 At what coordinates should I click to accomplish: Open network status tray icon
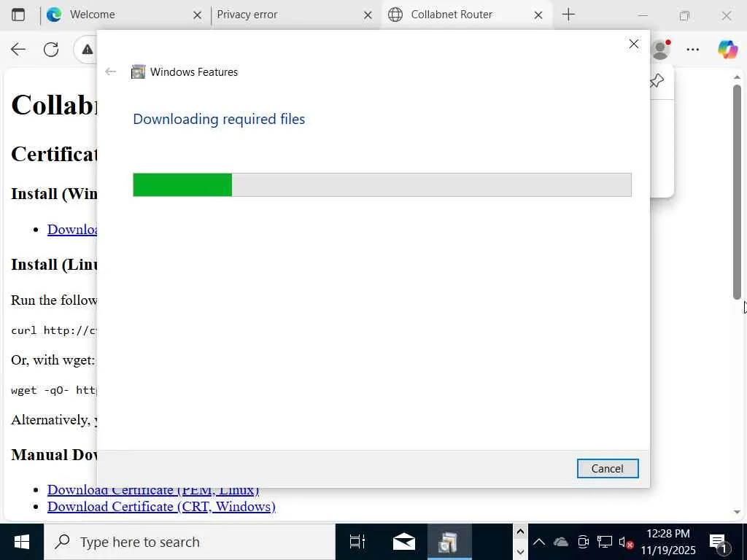click(x=604, y=542)
